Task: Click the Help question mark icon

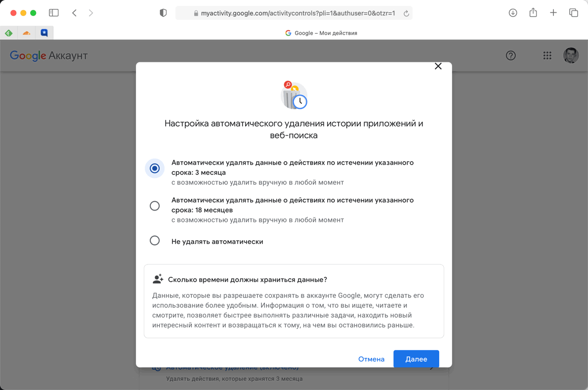Action: [x=511, y=55]
